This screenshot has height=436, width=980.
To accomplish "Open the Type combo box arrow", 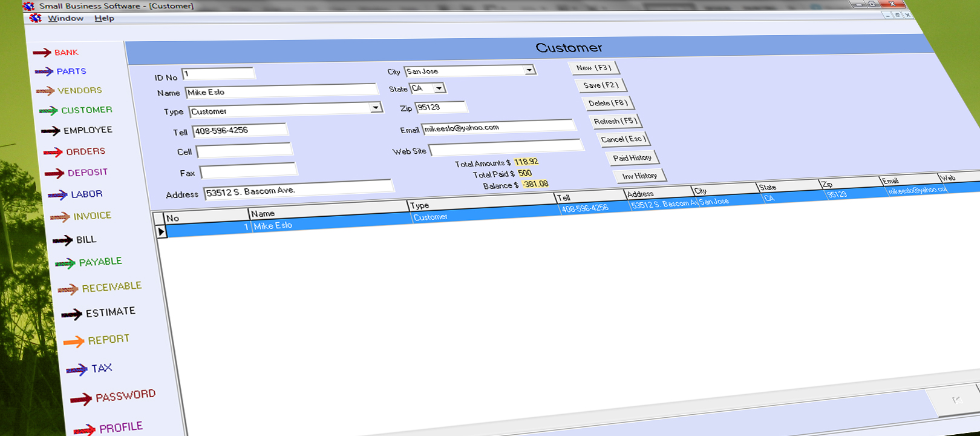I will point(376,108).
